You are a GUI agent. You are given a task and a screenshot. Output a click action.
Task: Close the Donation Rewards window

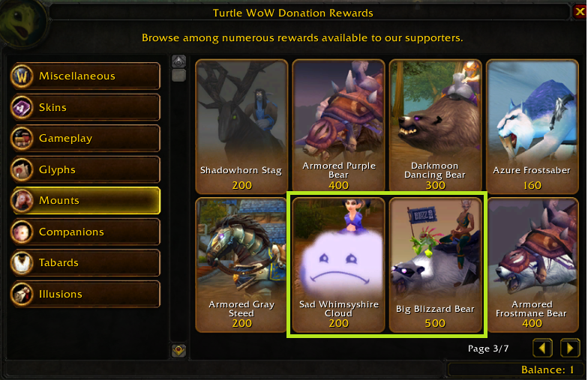pos(580,12)
